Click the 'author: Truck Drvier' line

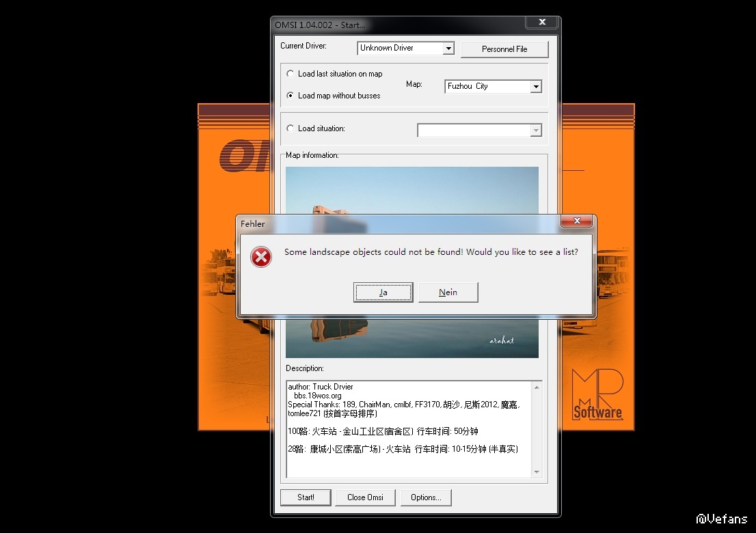320,387
